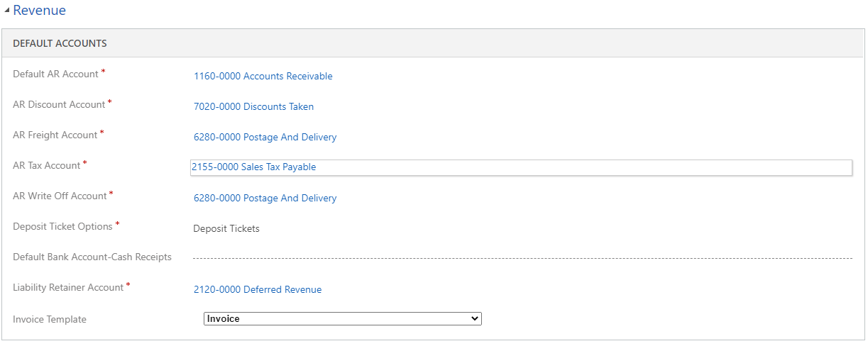Collapse the Revenue section triangle
The width and height of the screenshot is (868, 346).
point(7,11)
